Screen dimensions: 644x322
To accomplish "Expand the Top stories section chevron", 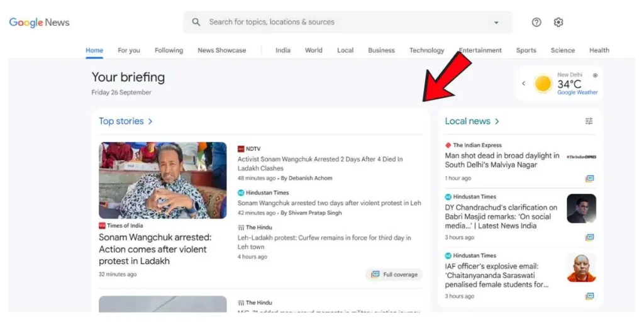I will coord(150,121).
